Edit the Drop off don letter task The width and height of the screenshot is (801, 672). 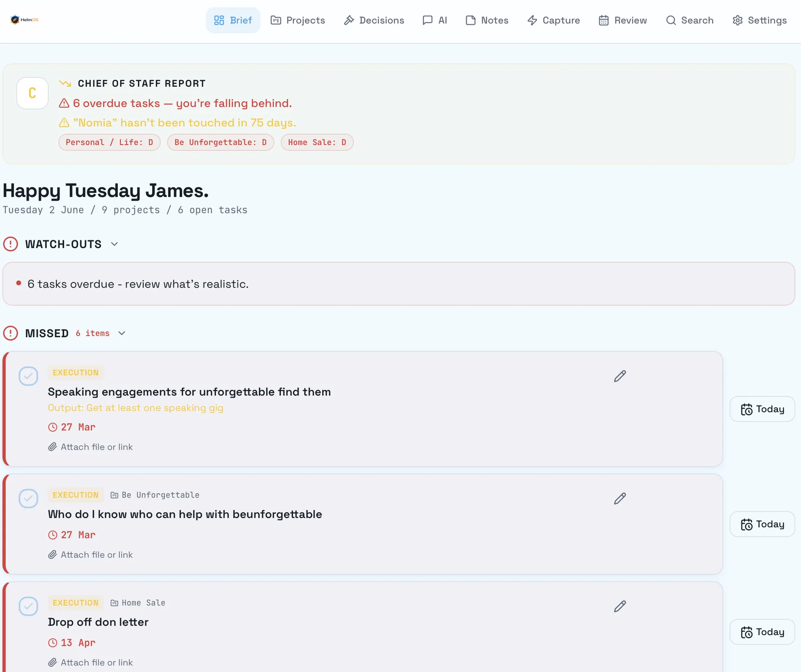coord(620,606)
